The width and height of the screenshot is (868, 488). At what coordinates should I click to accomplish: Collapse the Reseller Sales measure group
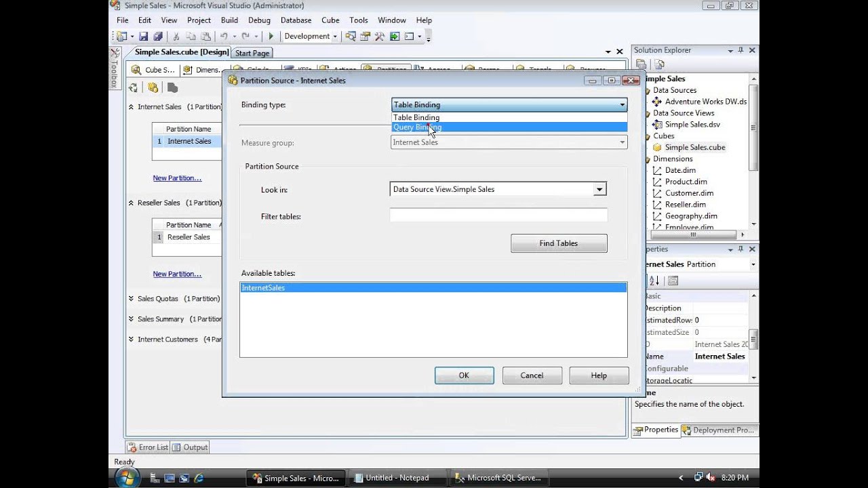coord(131,203)
